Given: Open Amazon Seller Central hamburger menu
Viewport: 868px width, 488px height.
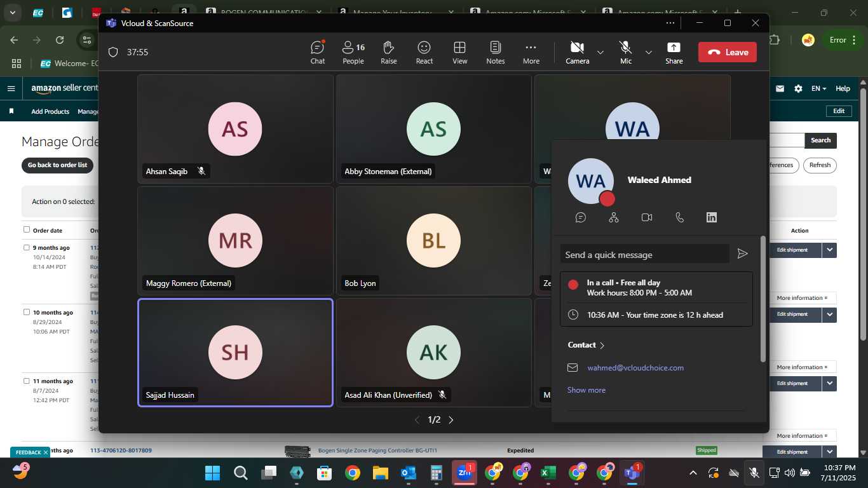Looking at the screenshot, I should point(11,89).
